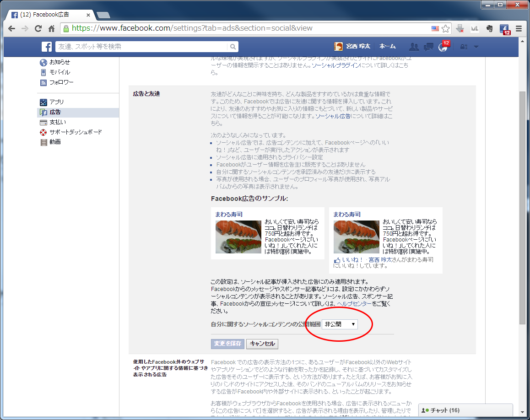Click the profile picture thumbnail in header

pyautogui.click(x=338, y=47)
